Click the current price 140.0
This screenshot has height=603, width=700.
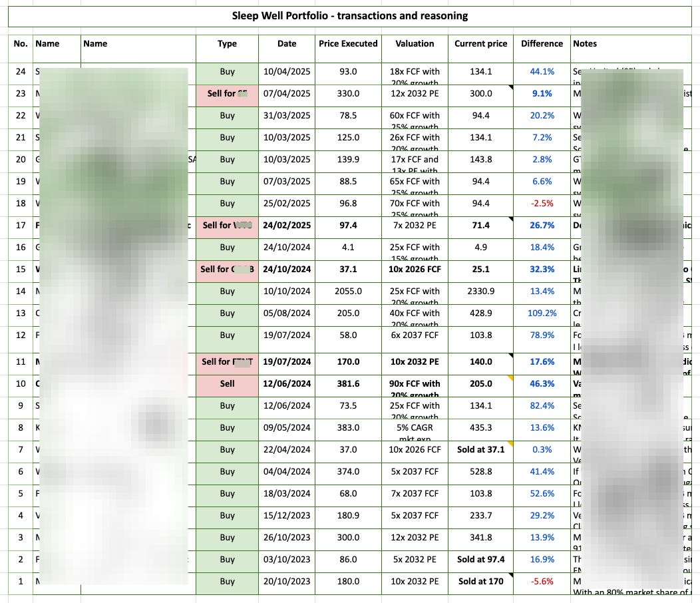click(481, 363)
